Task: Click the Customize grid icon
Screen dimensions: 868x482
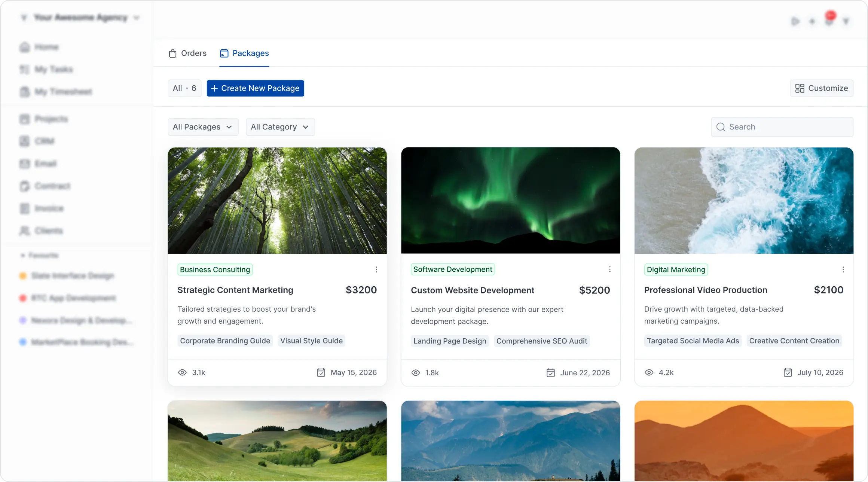Action: pos(800,88)
